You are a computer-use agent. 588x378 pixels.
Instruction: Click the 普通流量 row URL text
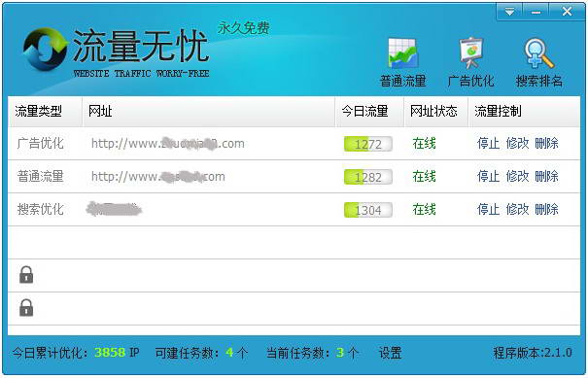(x=157, y=177)
